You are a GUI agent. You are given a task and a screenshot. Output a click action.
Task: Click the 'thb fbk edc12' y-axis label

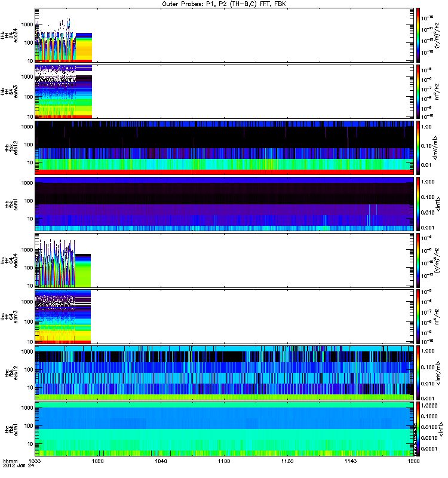[x=11, y=148]
